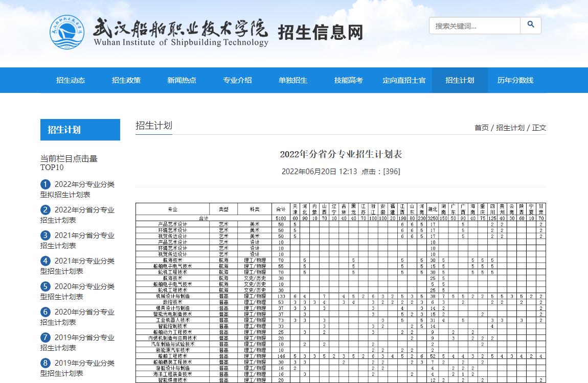Open the 技能高考 menu item
The image size is (588, 383).
[x=349, y=80]
